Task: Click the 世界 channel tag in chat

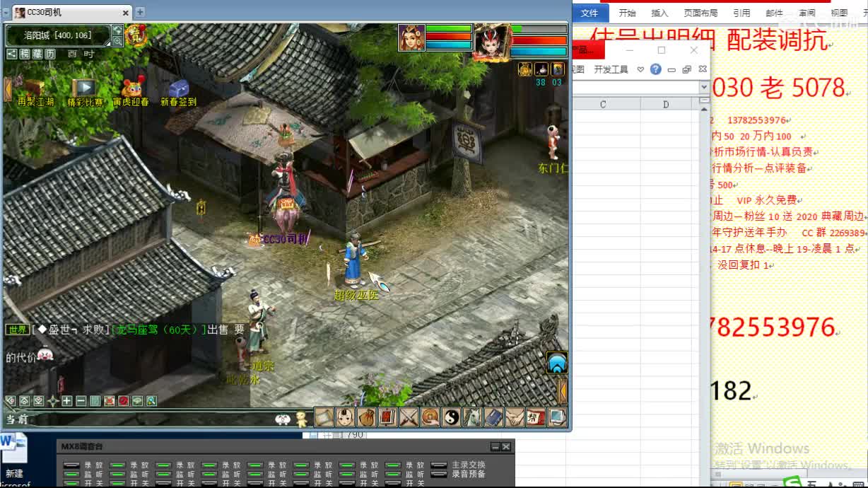Action: coord(17,330)
